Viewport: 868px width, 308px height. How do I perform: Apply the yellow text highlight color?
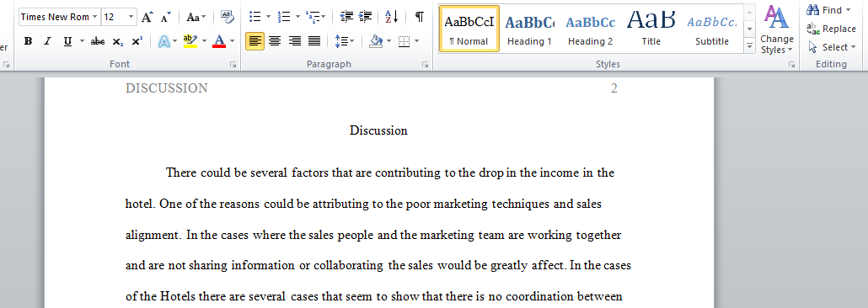[190, 41]
